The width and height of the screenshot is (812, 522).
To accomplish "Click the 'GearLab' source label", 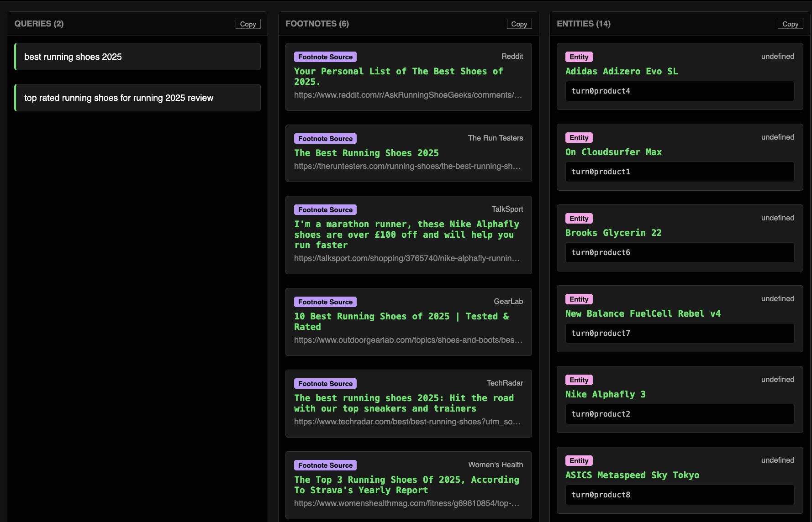I will (508, 302).
